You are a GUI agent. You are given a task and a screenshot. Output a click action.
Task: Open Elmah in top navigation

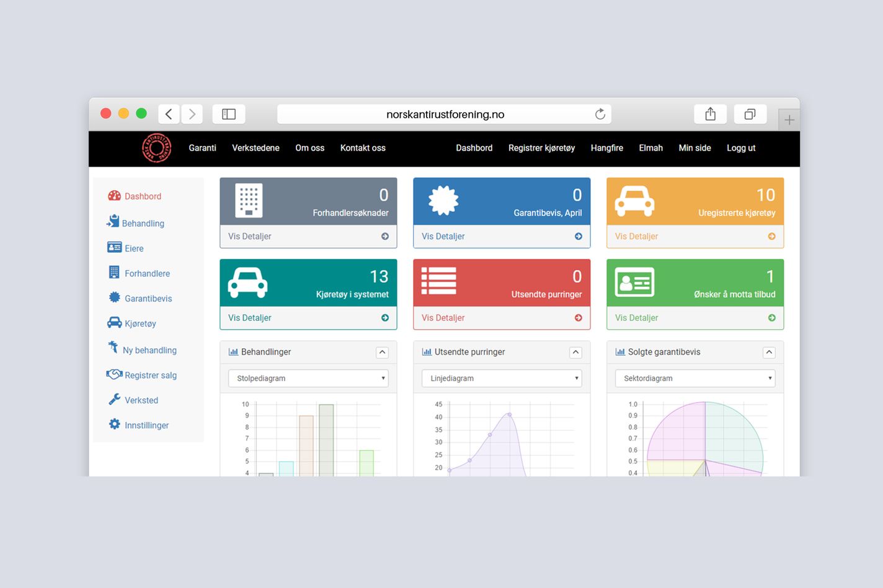tap(650, 148)
